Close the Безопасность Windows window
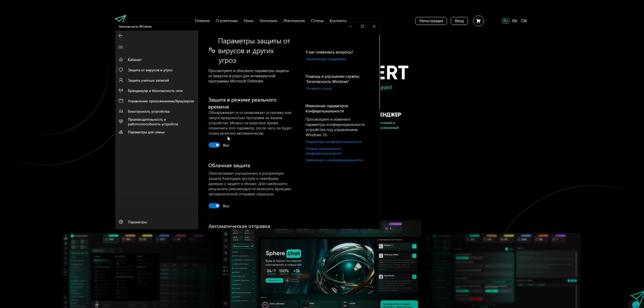Viewport: 644px width, 308px height. 374,26
